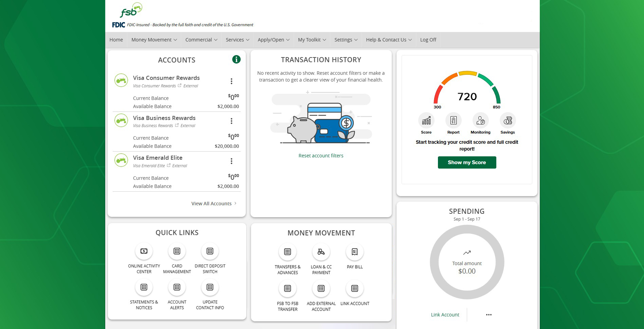Click the ellipsis on the Spending card

pos(489,314)
